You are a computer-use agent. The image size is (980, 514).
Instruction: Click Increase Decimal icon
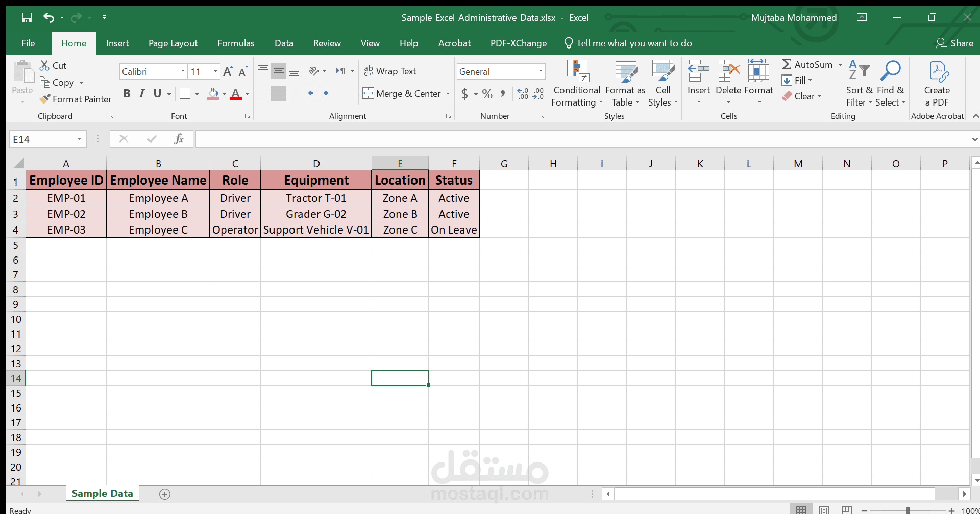[x=522, y=94]
